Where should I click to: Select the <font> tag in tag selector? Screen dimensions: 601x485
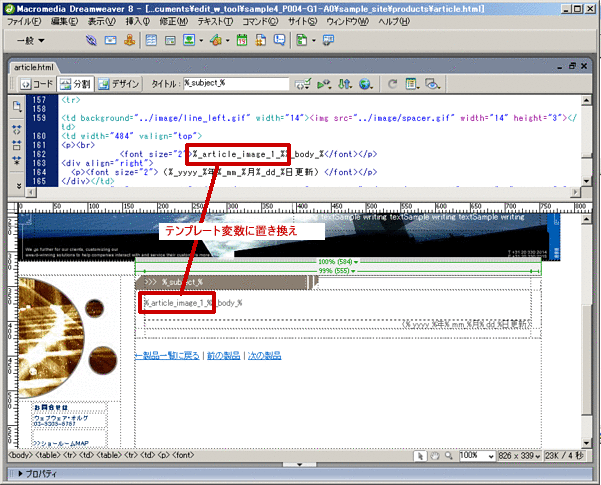tap(183, 455)
